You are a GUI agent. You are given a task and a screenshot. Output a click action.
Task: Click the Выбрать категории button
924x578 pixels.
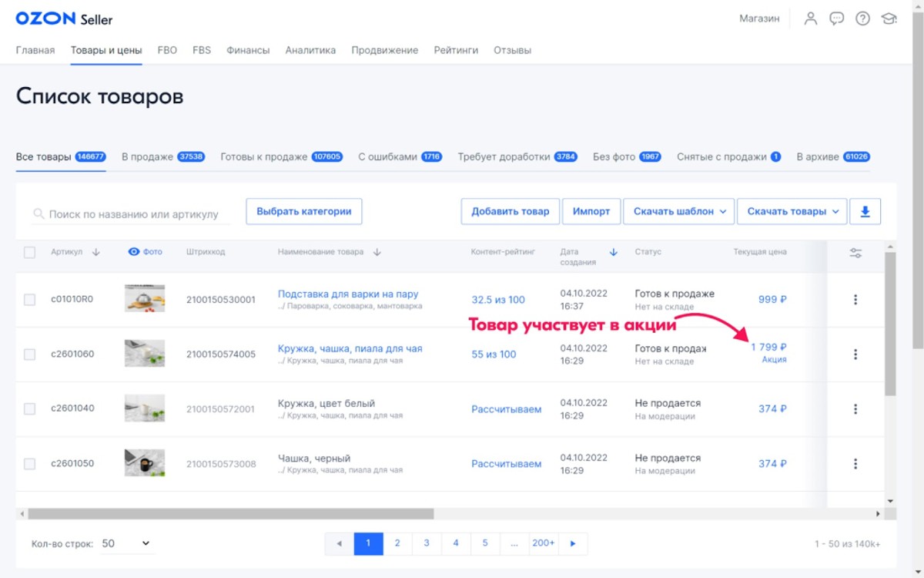304,211
